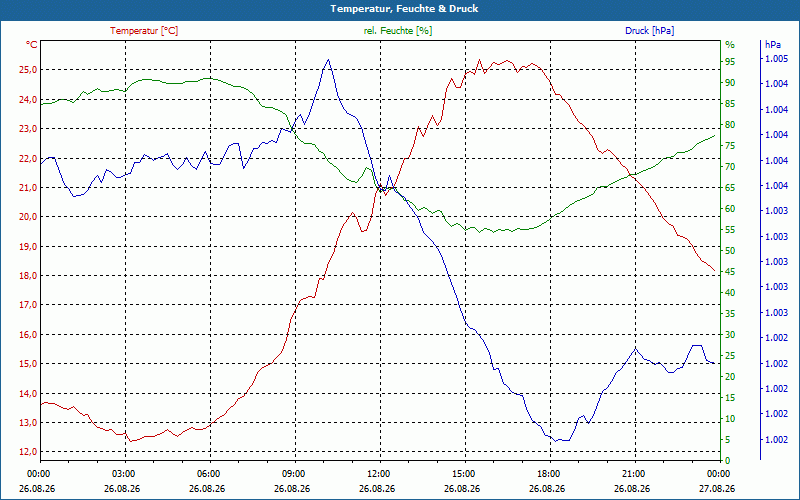Select the green 'rel. Feuchte [%]' legend label
This screenshot has width=800, height=500.
pyautogui.click(x=397, y=31)
